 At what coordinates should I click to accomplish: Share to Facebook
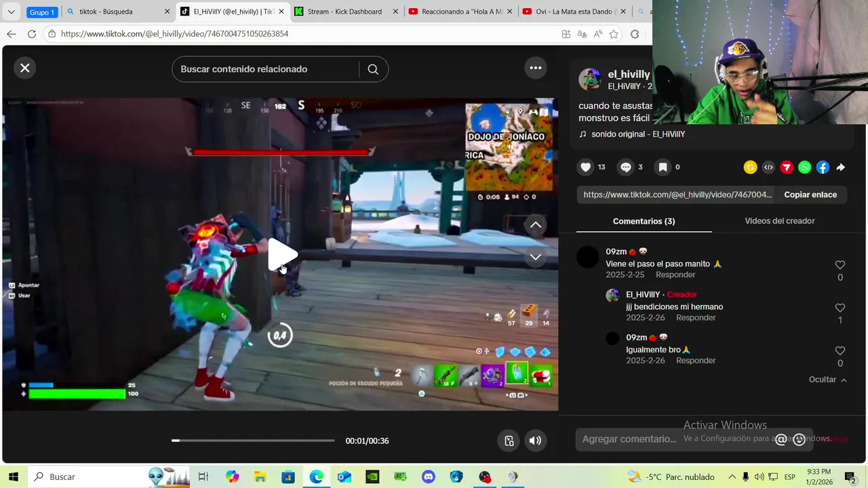(823, 167)
